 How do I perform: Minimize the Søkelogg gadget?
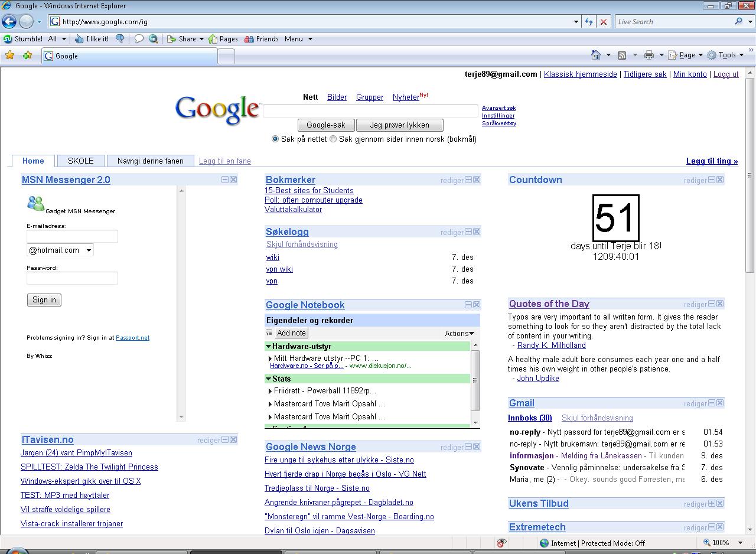coord(468,232)
